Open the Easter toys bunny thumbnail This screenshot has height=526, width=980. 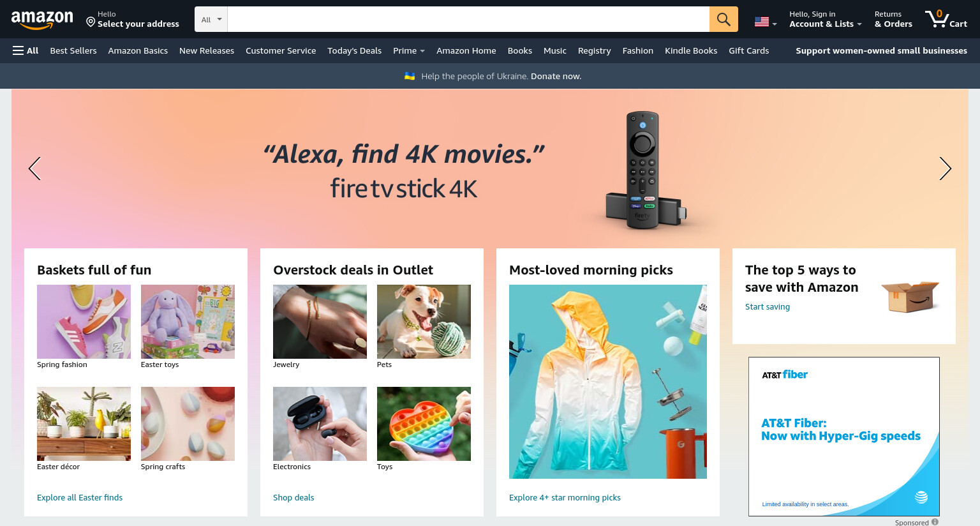(x=188, y=322)
